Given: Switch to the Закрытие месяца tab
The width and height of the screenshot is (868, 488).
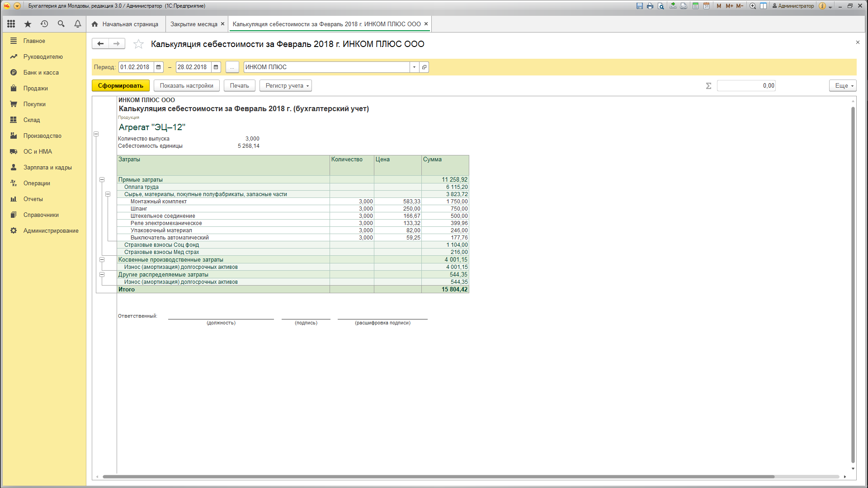Looking at the screenshot, I should point(194,24).
